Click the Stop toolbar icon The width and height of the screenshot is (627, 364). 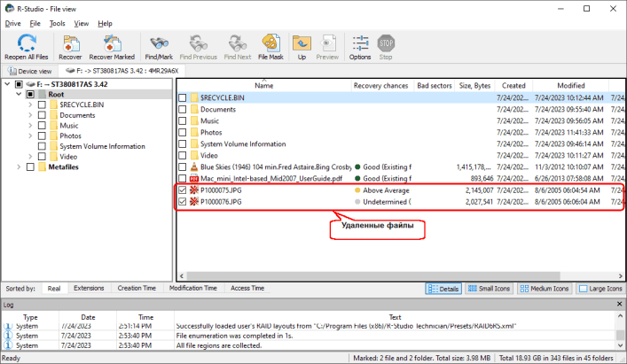pyautogui.click(x=386, y=43)
